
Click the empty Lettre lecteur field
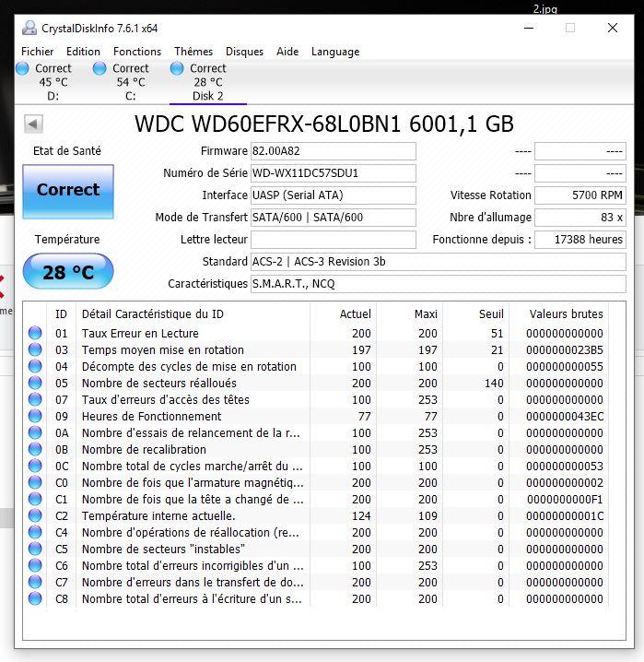[334, 240]
